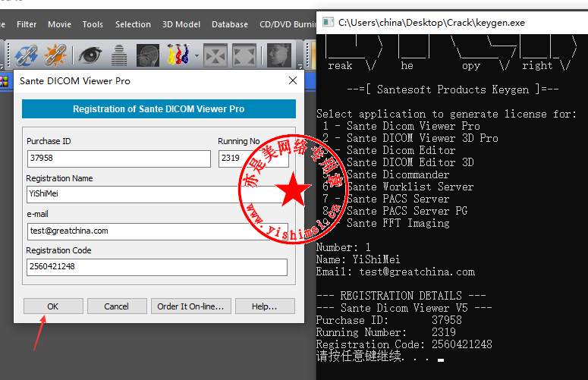Click the head scan image icon
This screenshot has width=588, height=380.
(x=148, y=55)
